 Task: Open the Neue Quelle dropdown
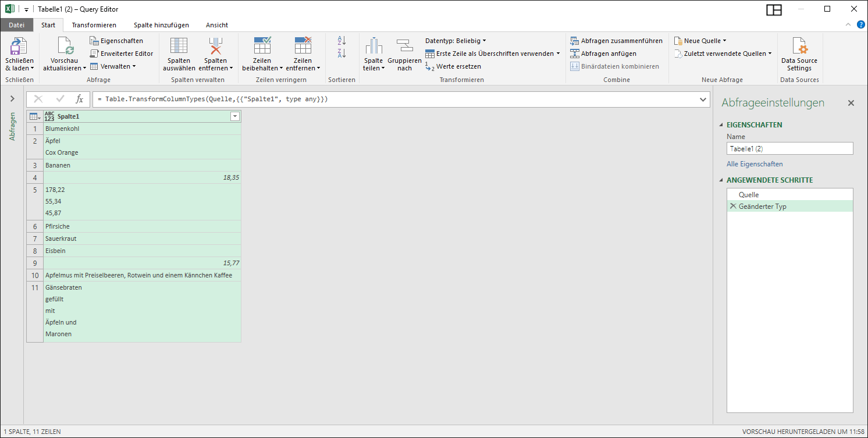pos(700,41)
